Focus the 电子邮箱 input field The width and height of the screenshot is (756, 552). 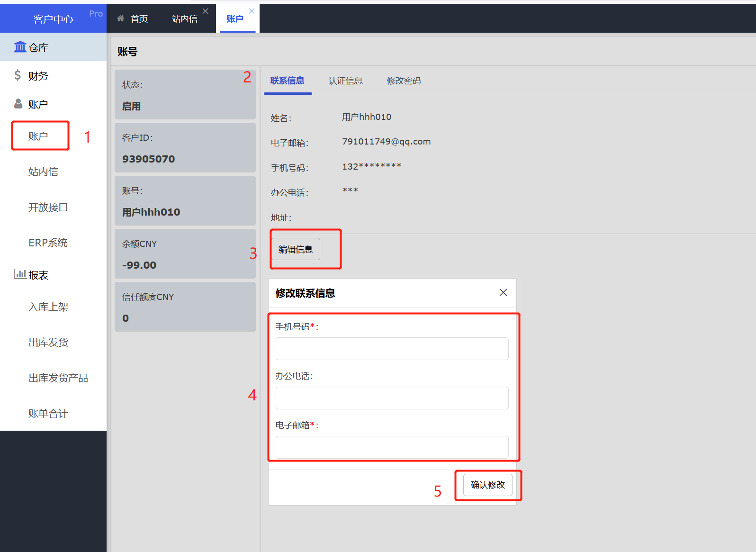click(x=392, y=447)
